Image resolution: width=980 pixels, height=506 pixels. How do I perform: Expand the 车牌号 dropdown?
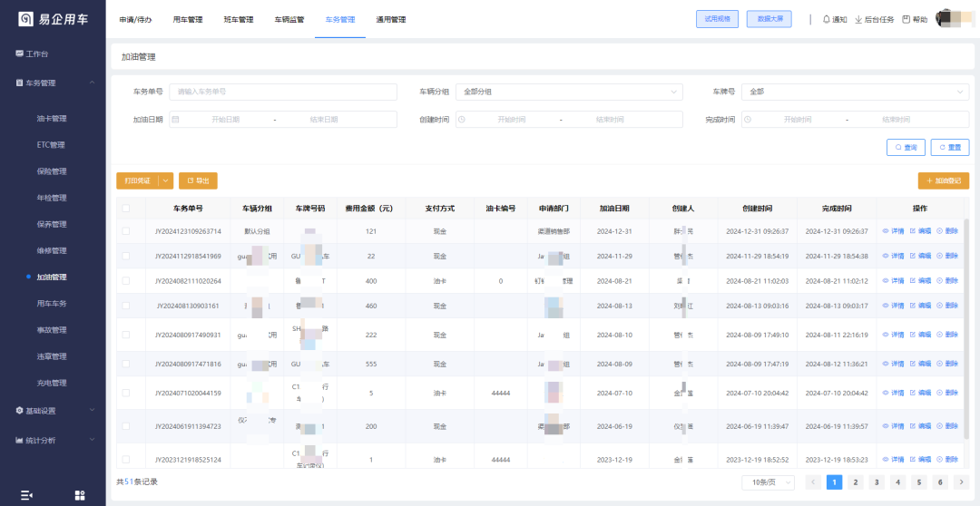[855, 92]
